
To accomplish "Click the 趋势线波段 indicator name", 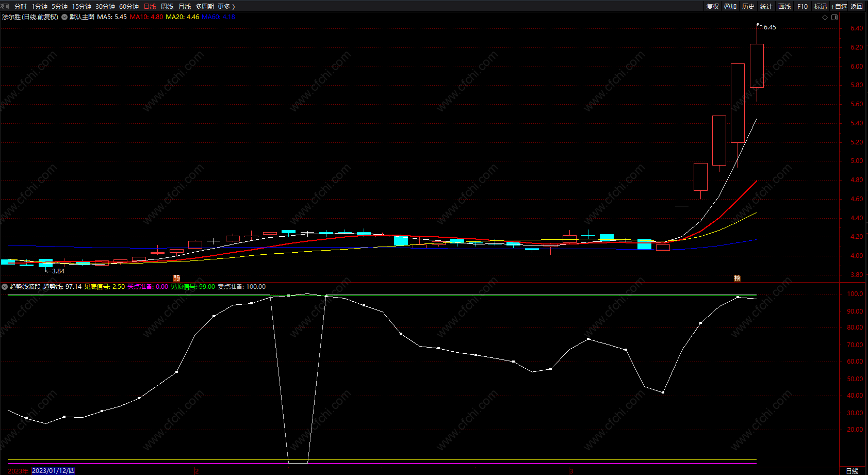I will point(25,287).
